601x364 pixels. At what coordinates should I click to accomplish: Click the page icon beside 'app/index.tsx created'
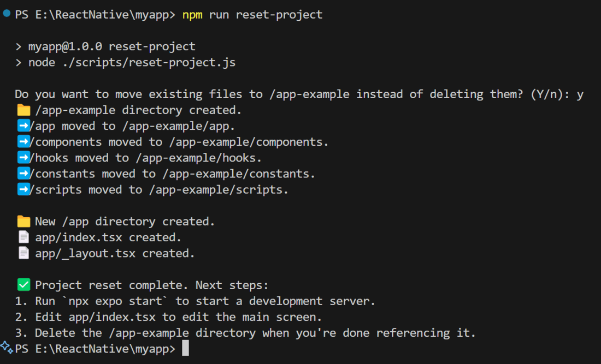coord(23,237)
